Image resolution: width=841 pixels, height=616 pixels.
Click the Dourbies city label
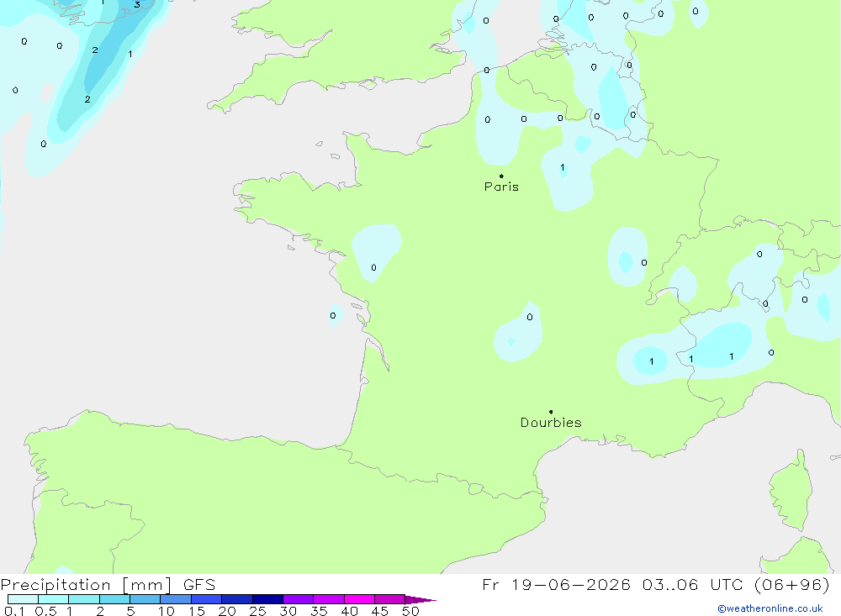pos(551,423)
